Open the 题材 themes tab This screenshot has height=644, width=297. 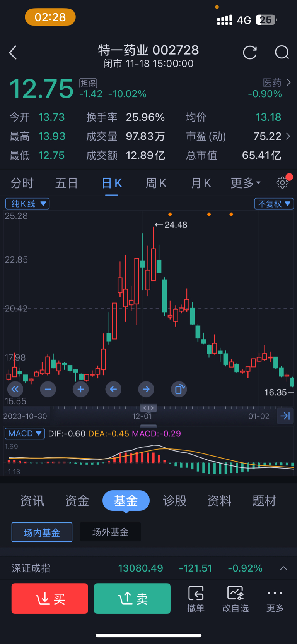coord(265,501)
